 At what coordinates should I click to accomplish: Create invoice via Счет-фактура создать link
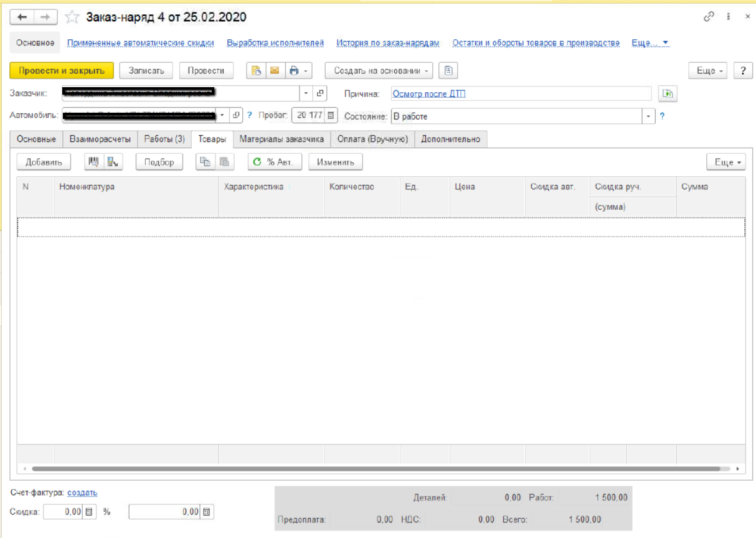82,493
